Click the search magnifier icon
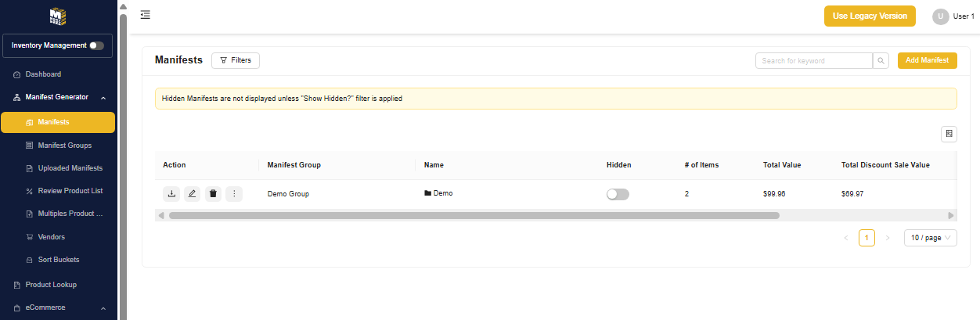Image resolution: width=980 pixels, height=320 pixels. [x=881, y=61]
